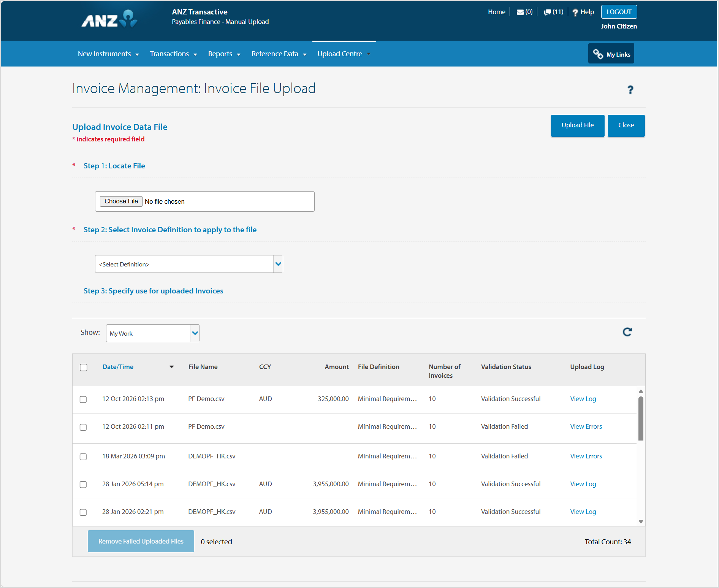This screenshot has width=719, height=588.
Task: Check the 12 Oct 2026 02:11 pm row
Action: (x=83, y=427)
